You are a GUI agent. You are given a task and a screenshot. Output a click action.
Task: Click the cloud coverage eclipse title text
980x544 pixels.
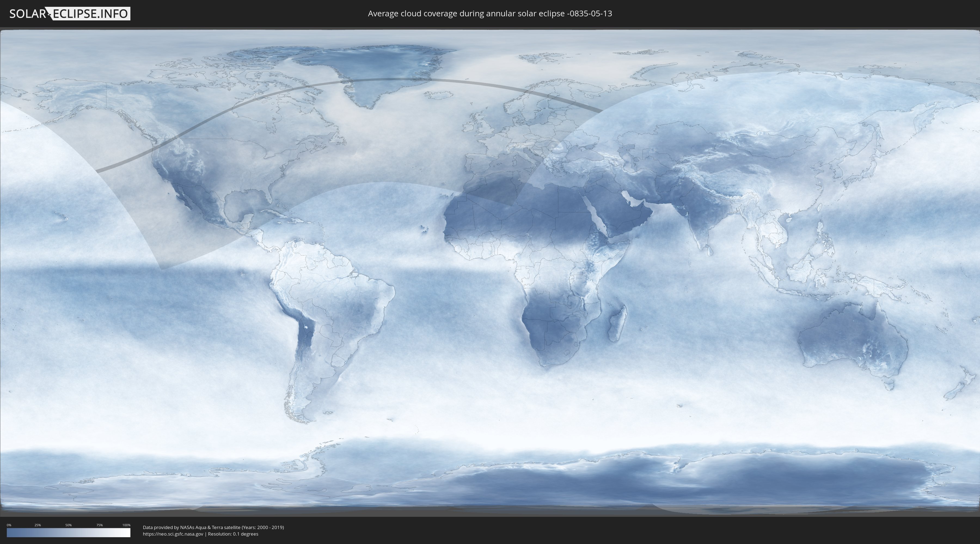[x=490, y=14]
